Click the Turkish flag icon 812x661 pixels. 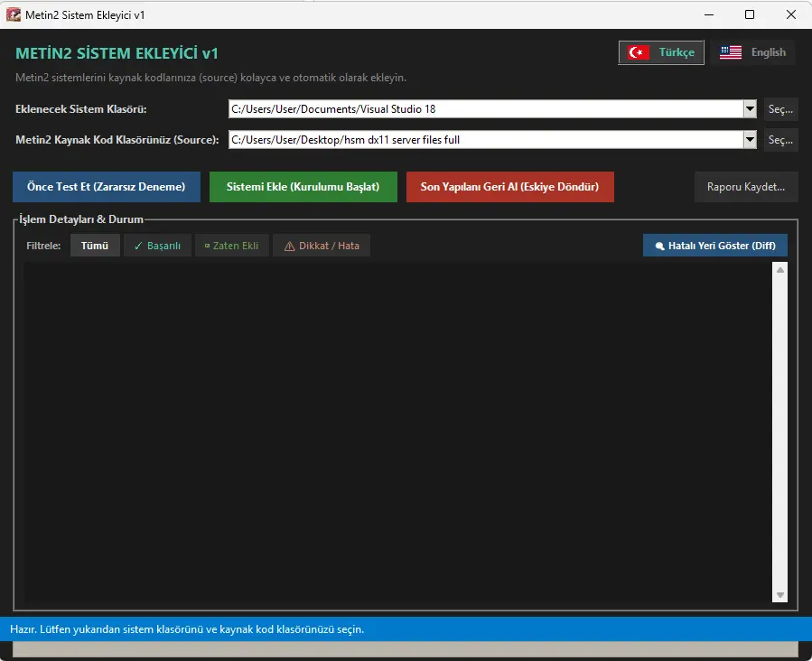(x=639, y=52)
